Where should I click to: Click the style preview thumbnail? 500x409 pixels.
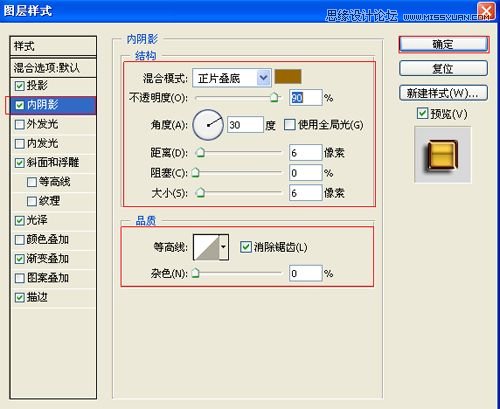click(x=443, y=154)
